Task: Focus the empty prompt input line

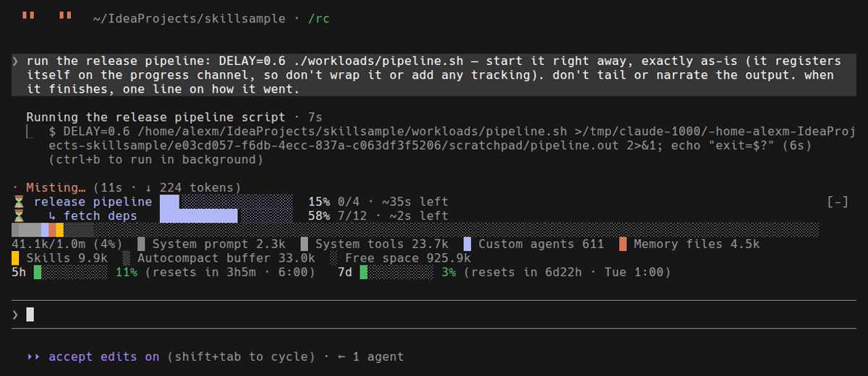Action: (x=434, y=315)
